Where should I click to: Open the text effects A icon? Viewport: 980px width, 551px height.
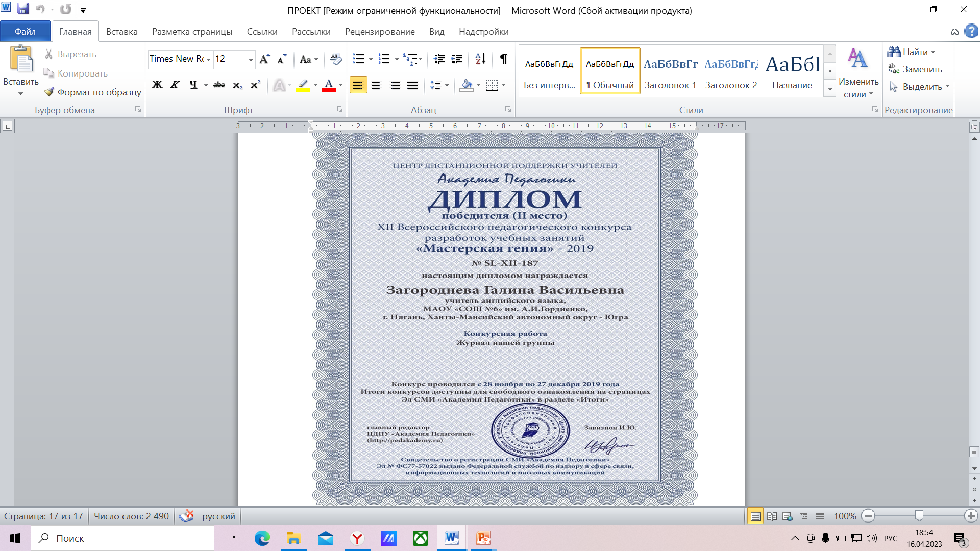click(x=279, y=85)
